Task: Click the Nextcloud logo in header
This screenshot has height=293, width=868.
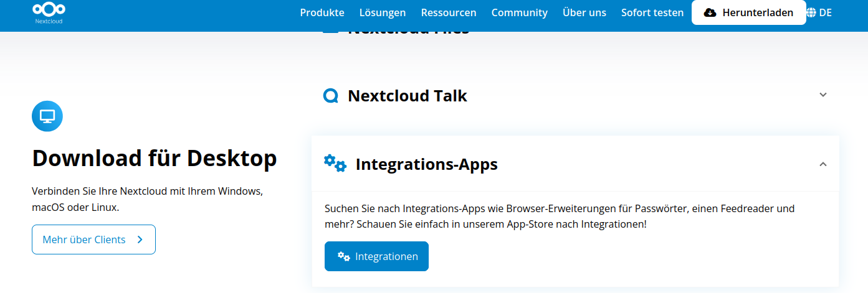Action: coord(48,12)
